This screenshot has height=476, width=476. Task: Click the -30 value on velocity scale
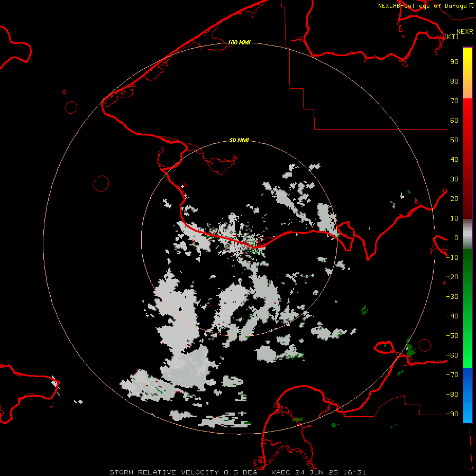point(452,297)
